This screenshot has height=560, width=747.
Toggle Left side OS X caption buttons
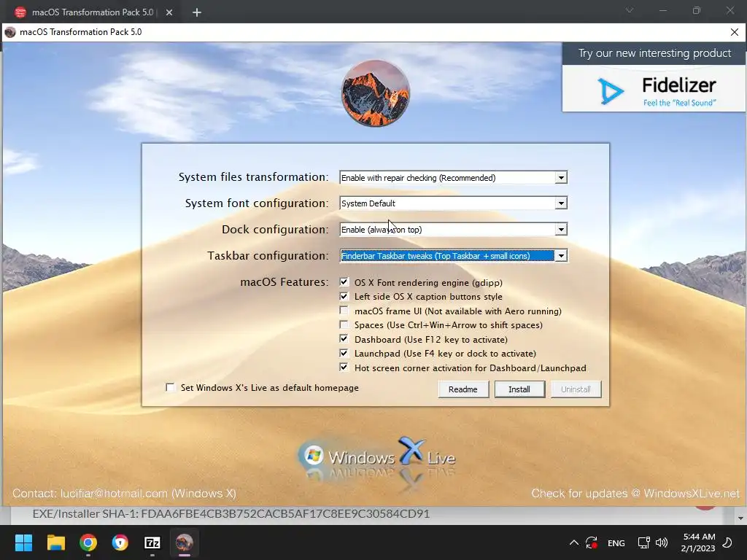tap(344, 296)
